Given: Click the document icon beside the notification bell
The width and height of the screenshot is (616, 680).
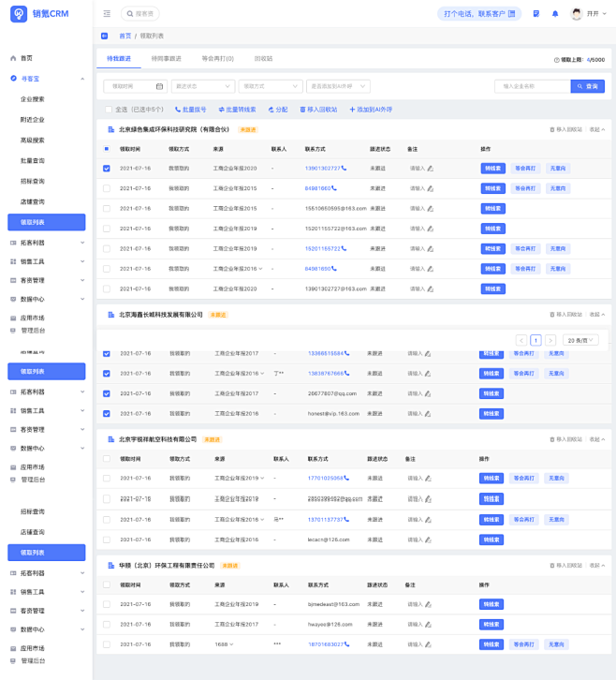Looking at the screenshot, I should 536,14.
